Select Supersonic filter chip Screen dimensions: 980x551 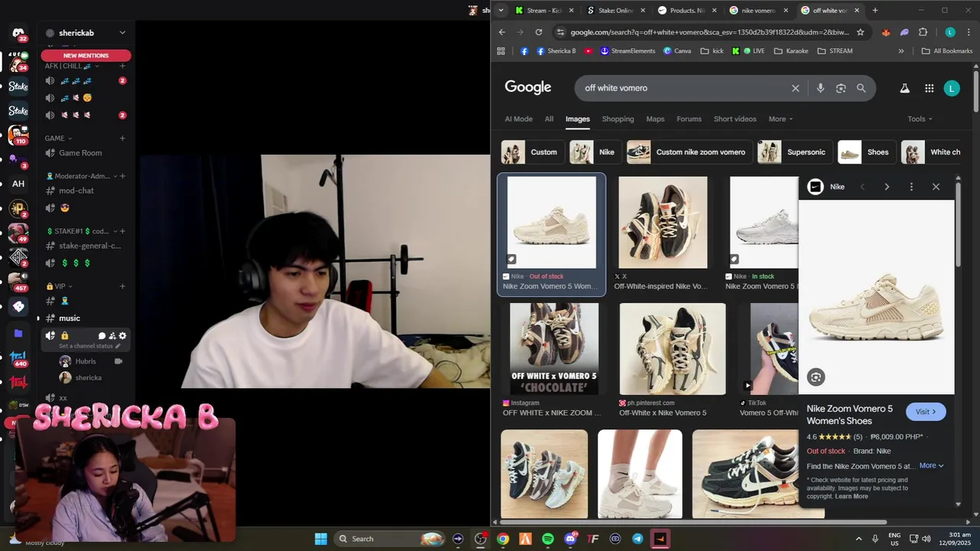coord(794,152)
